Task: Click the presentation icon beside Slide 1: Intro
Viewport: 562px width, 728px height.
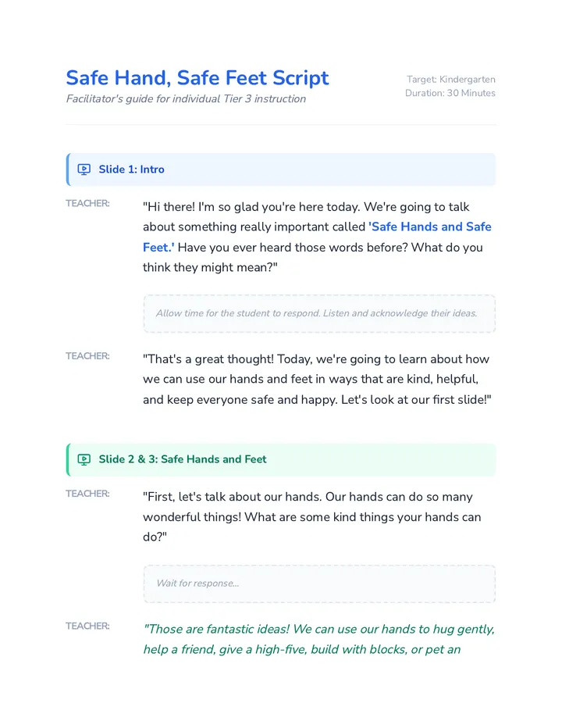Action: point(84,170)
